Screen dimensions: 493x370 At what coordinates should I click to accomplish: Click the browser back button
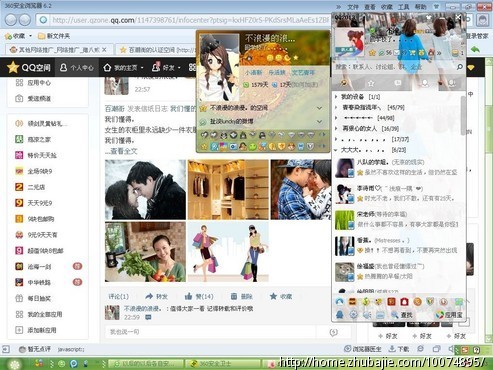coord(11,20)
